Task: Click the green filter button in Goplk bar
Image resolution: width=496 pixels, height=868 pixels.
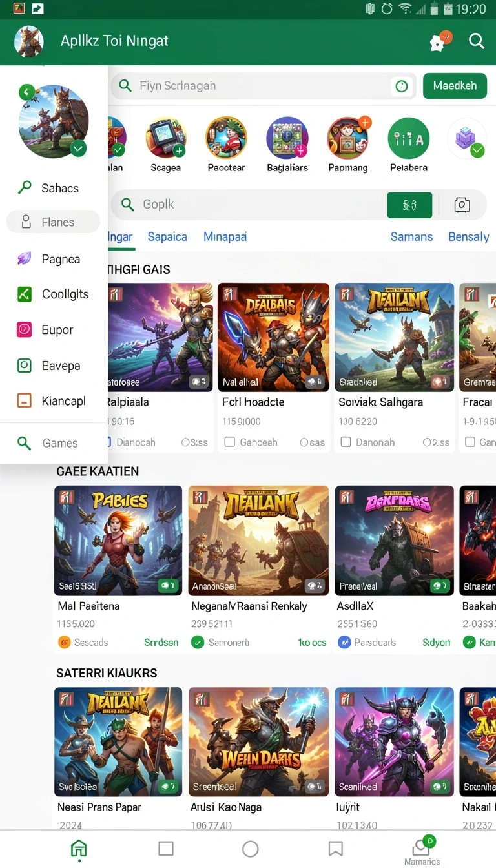Action: (409, 205)
